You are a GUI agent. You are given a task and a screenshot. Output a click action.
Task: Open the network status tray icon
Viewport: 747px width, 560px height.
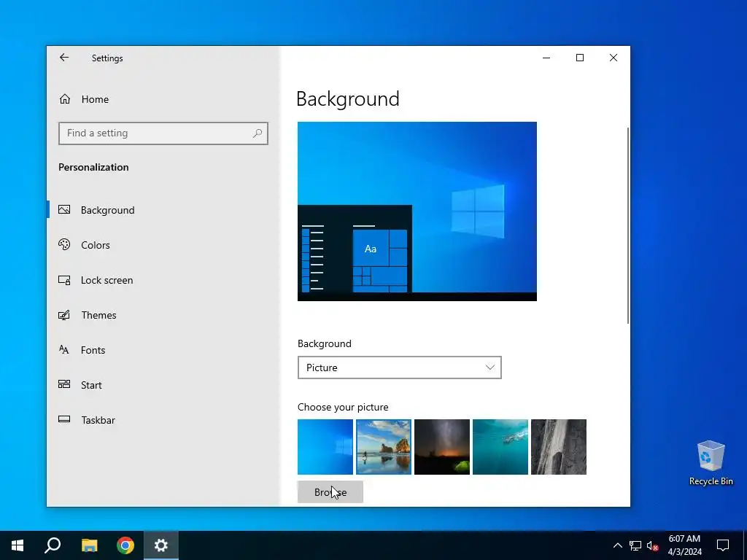pyautogui.click(x=635, y=545)
